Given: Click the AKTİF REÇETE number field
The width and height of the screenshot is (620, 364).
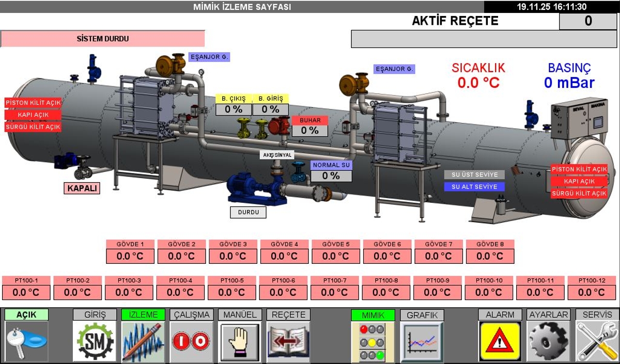Looking at the screenshot, I should tap(588, 21).
